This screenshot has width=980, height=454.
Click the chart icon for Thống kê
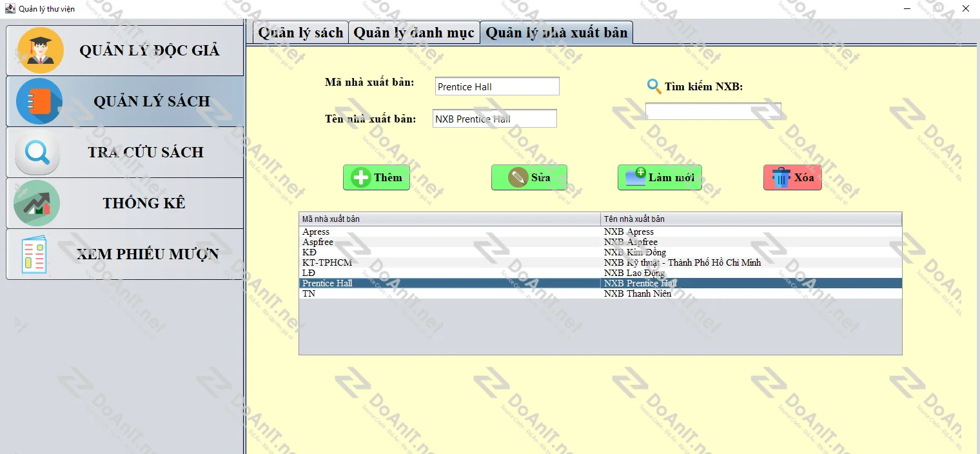(x=37, y=203)
